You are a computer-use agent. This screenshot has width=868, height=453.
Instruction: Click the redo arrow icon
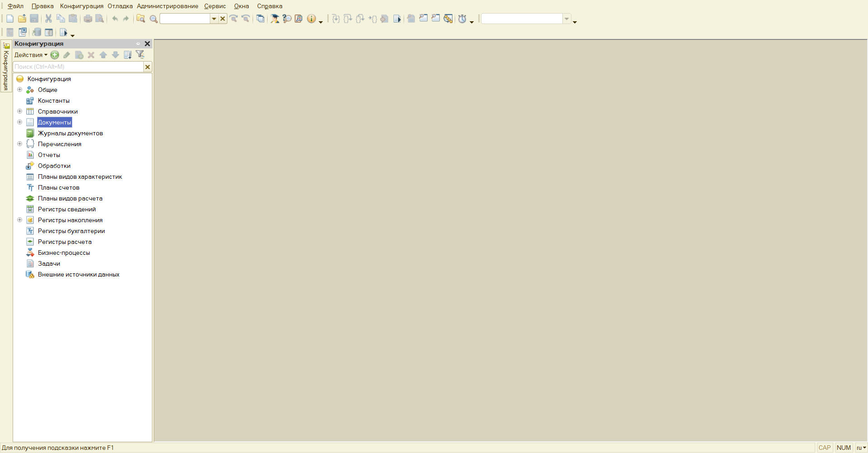pos(126,19)
